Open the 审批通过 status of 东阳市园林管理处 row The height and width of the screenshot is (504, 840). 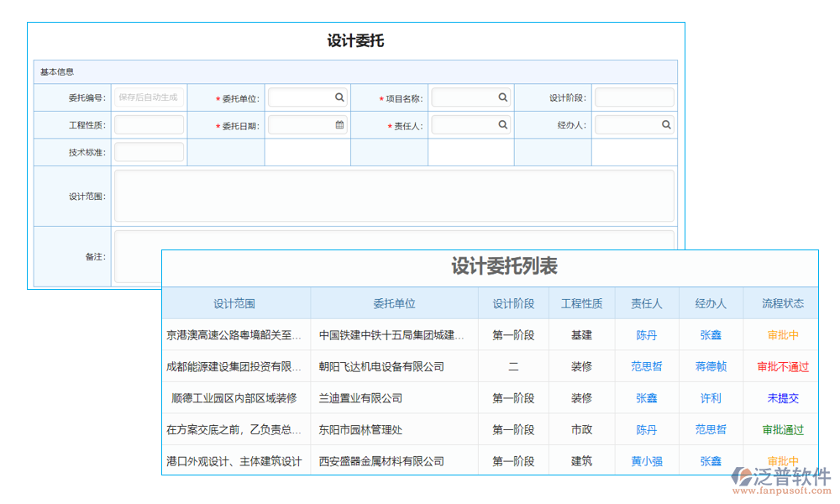click(x=782, y=429)
